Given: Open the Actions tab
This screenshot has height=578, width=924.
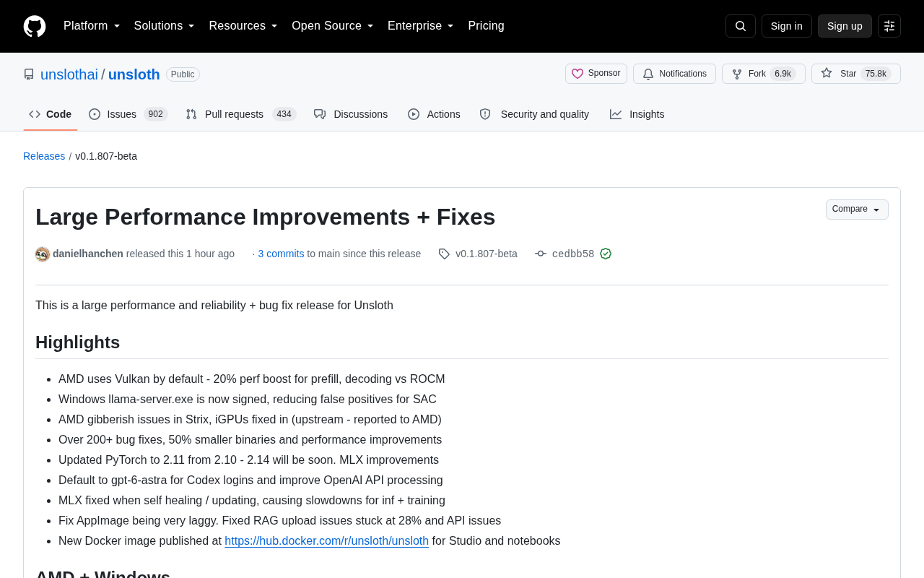Looking at the screenshot, I should pyautogui.click(x=434, y=114).
